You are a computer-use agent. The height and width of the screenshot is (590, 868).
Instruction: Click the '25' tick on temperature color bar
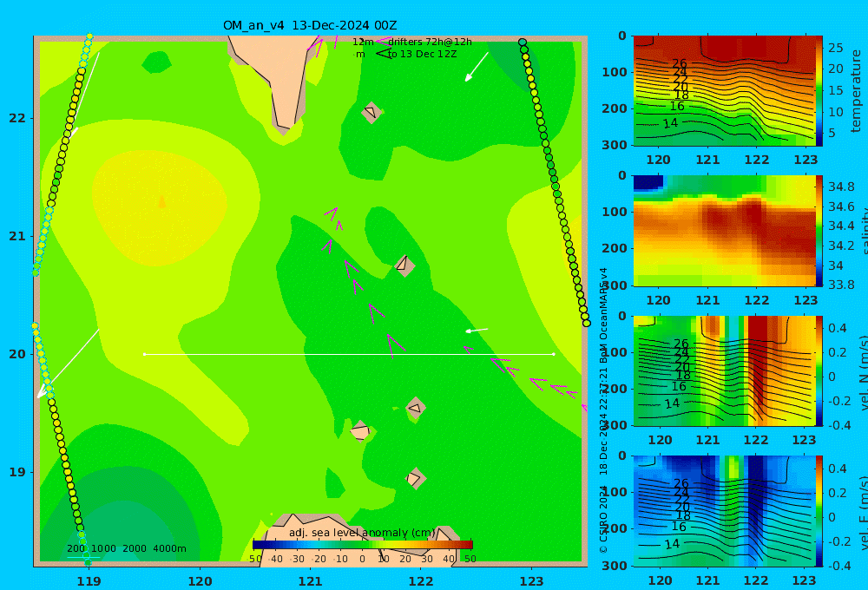(x=836, y=48)
